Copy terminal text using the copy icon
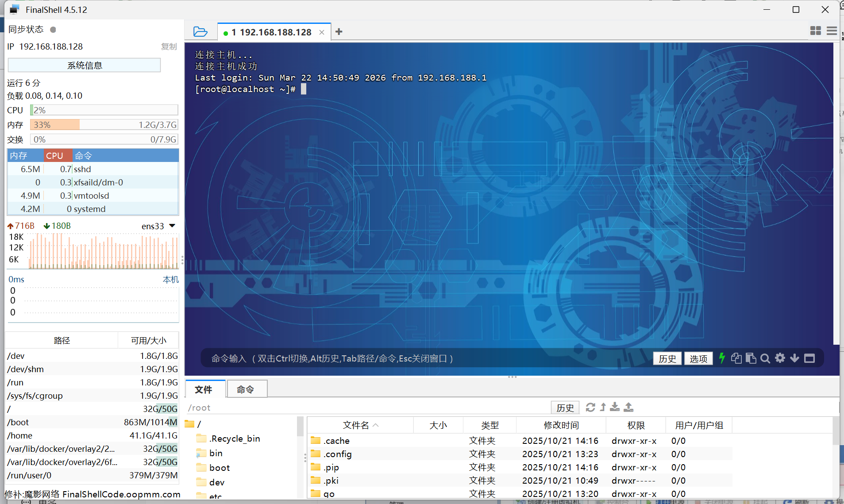Viewport: 844px width, 504px height. [736, 358]
